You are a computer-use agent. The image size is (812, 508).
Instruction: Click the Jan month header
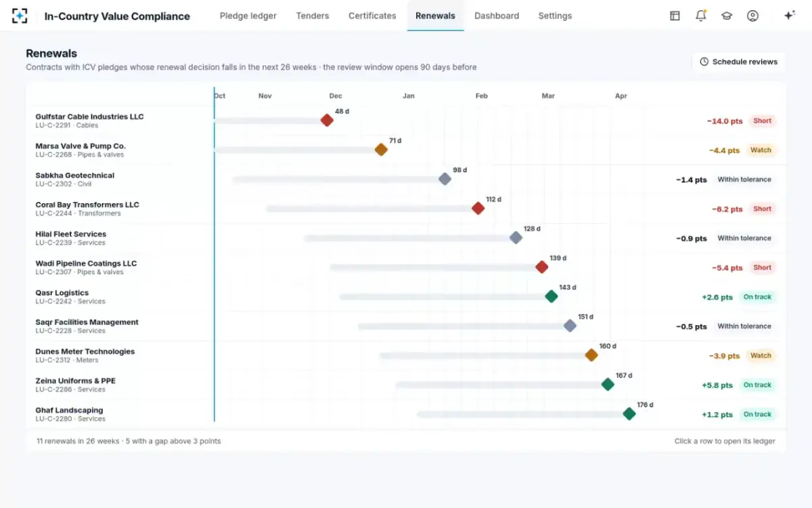(x=409, y=96)
